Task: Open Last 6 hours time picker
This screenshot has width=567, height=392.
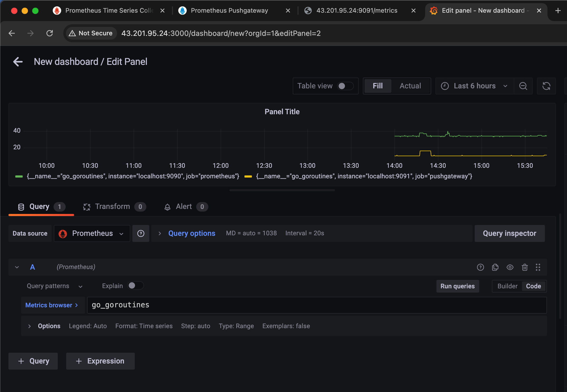Action: click(474, 86)
